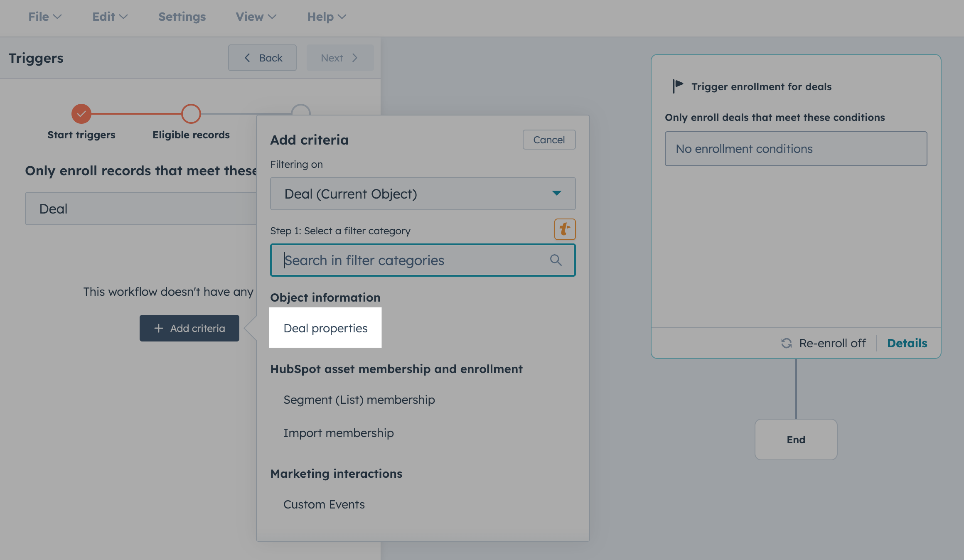The height and width of the screenshot is (560, 964).
Task: Open the File menu
Action: pos(44,17)
